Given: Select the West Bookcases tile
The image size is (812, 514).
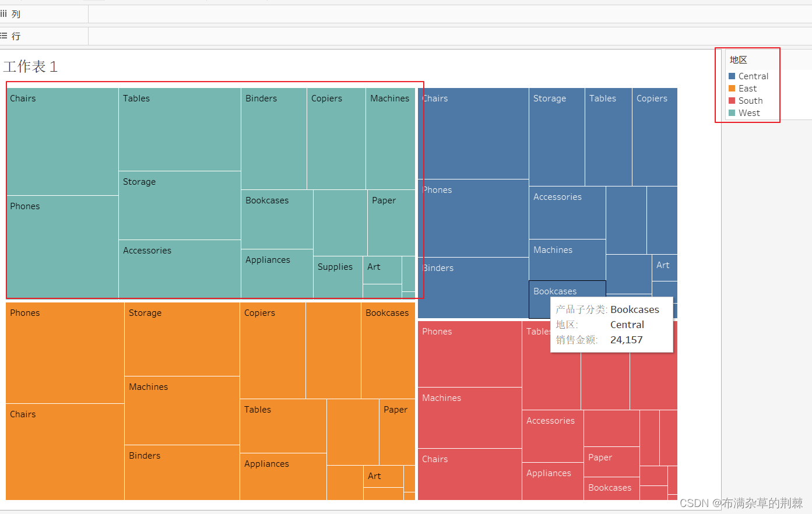Looking at the screenshot, I should click(277, 219).
